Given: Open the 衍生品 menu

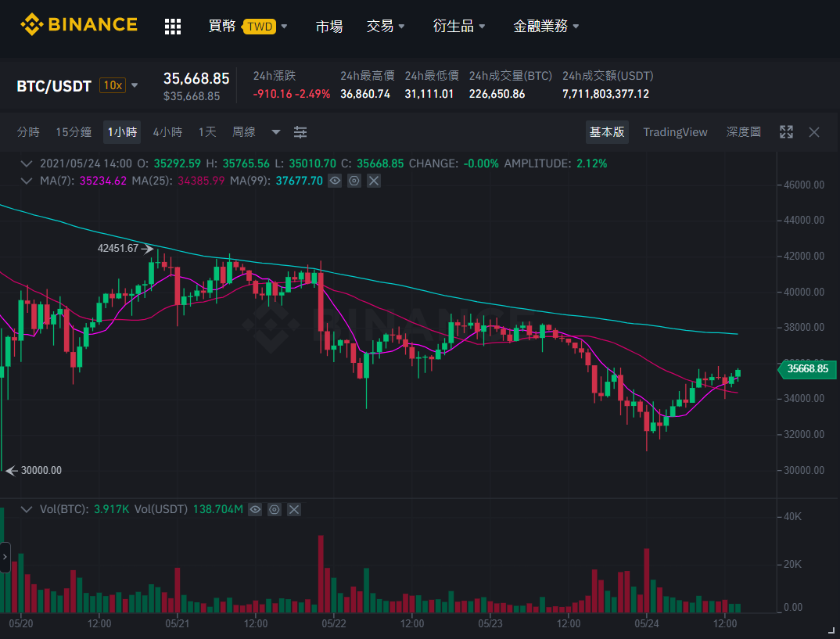Looking at the screenshot, I should [x=458, y=26].
